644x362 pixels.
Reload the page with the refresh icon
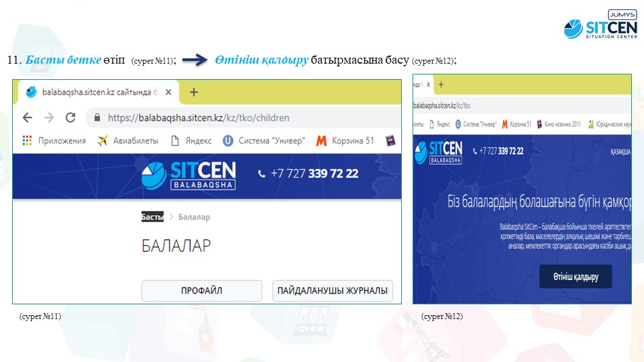70,117
